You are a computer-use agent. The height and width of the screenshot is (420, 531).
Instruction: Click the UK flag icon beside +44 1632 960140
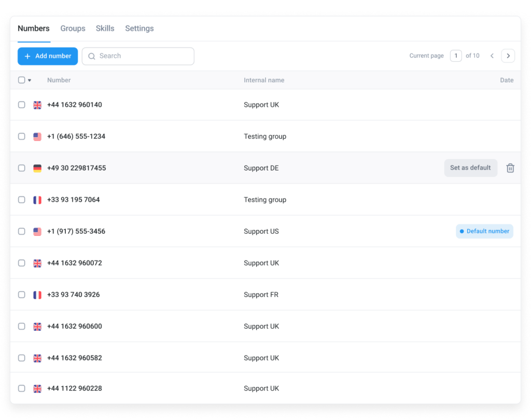pos(37,105)
